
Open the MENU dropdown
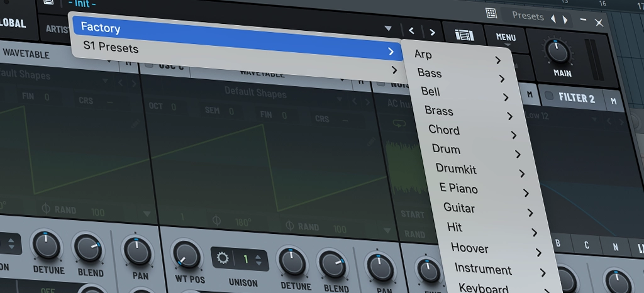(x=506, y=38)
